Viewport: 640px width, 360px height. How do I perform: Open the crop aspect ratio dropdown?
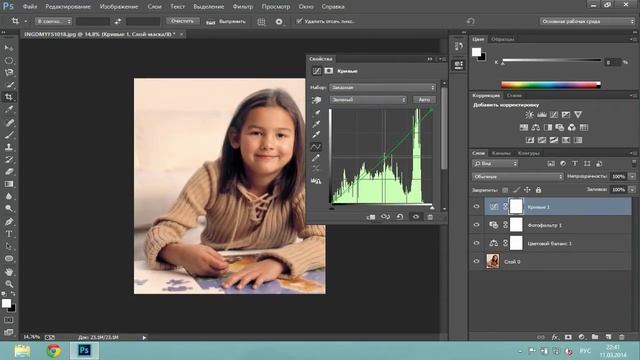[53, 21]
